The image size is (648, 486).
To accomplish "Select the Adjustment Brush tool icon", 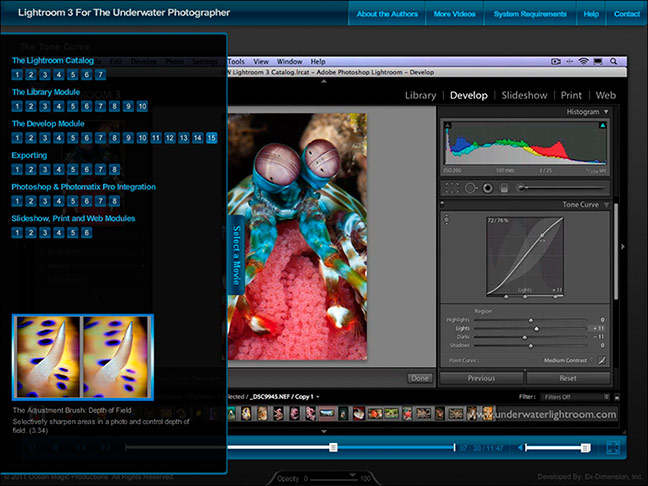I will point(522,188).
